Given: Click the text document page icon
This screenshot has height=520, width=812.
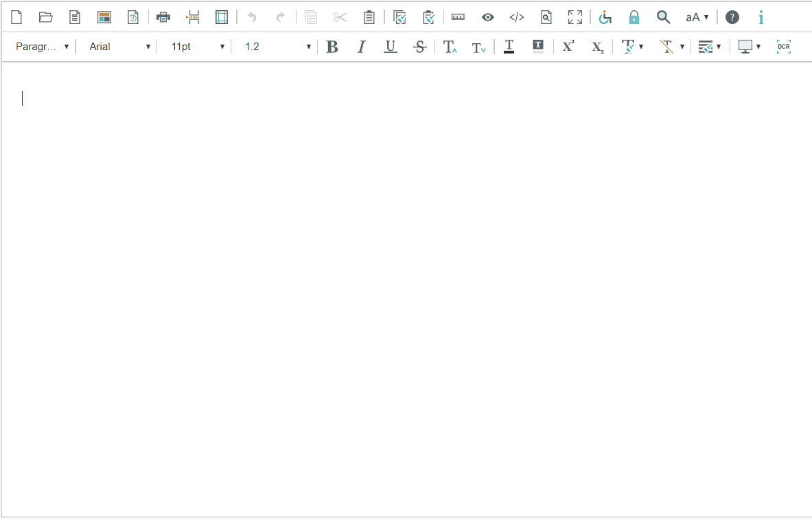Looking at the screenshot, I should 75,17.
